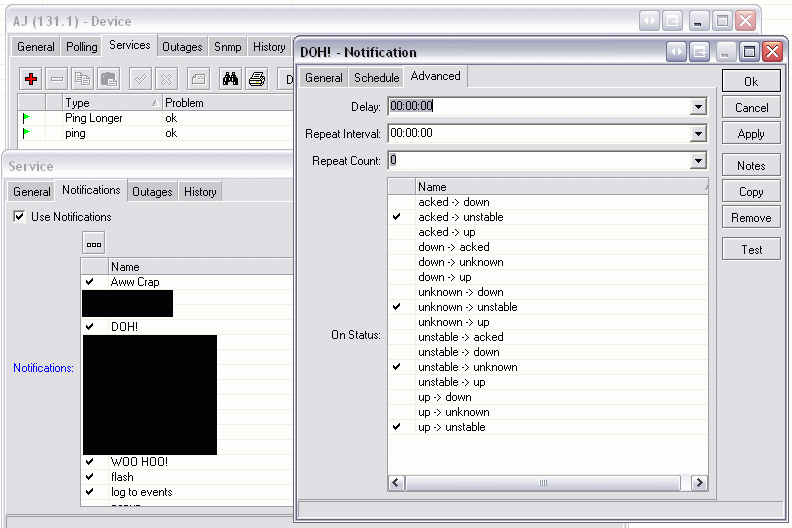Open the Polling tab in Device window
This screenshot has width=792, height=528.
click(x=81, y=47)
